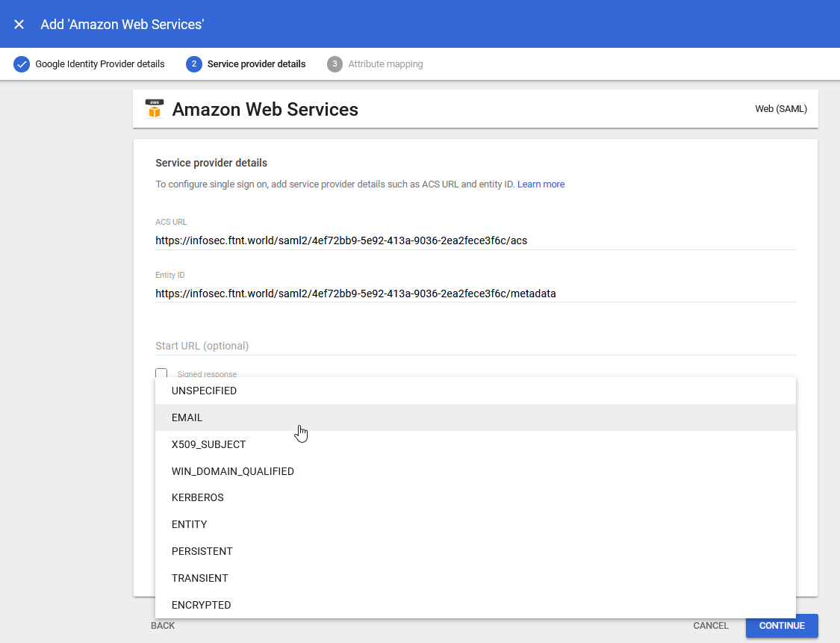
Task: Click the CONTINUE button
Action: point(782,625)
